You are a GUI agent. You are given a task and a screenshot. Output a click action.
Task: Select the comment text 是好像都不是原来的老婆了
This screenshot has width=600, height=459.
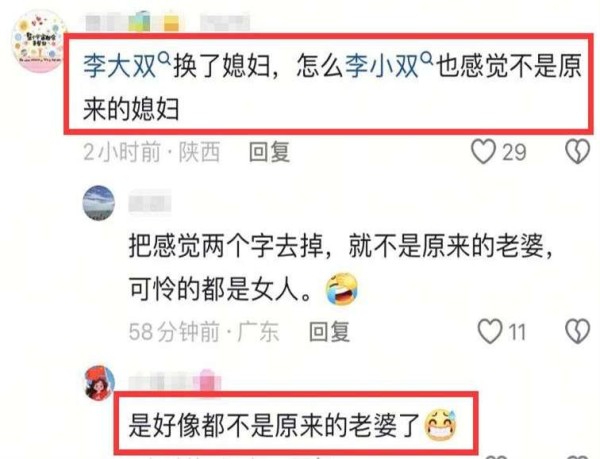[275, 426]
